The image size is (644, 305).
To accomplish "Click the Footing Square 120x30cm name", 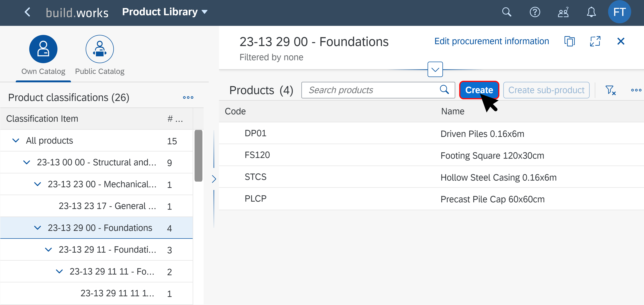I will (492, 156).
